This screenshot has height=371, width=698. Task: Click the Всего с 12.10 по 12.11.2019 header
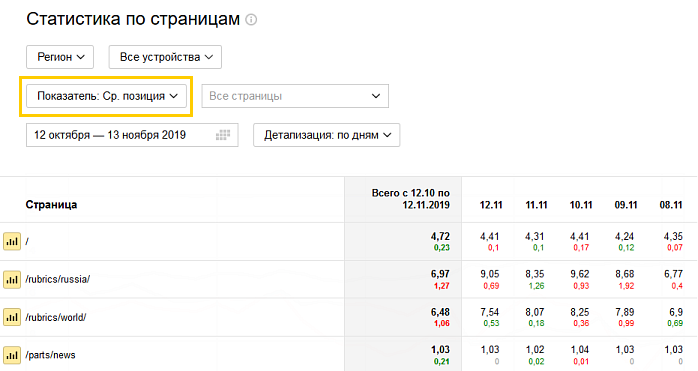pyautogui.click(x=410, y=199)
